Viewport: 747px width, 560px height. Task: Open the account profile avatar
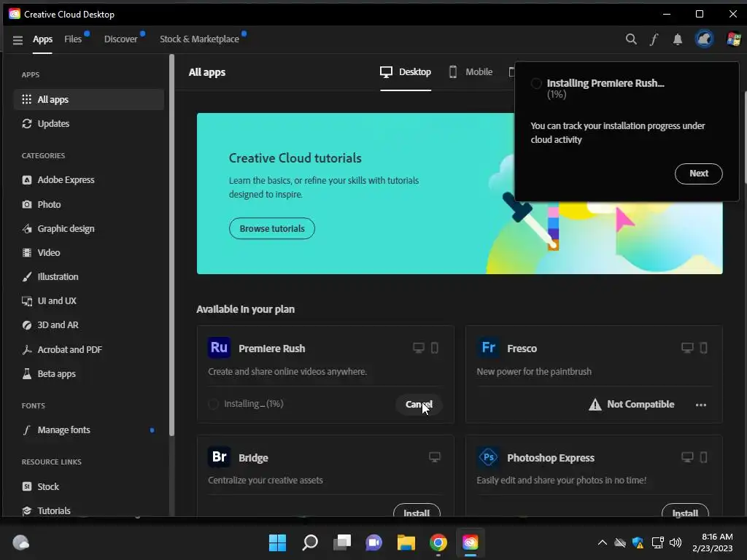734,39
